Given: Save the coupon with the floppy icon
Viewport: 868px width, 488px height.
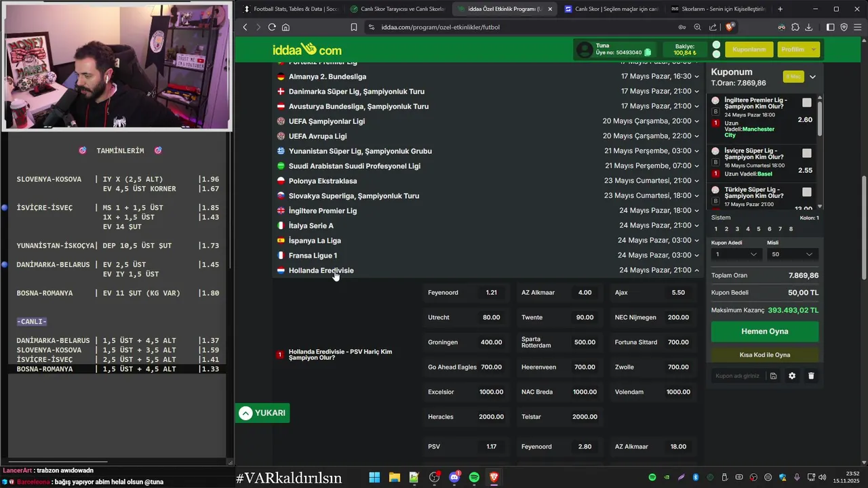Looking at the screenshot, I should point(773,375).
